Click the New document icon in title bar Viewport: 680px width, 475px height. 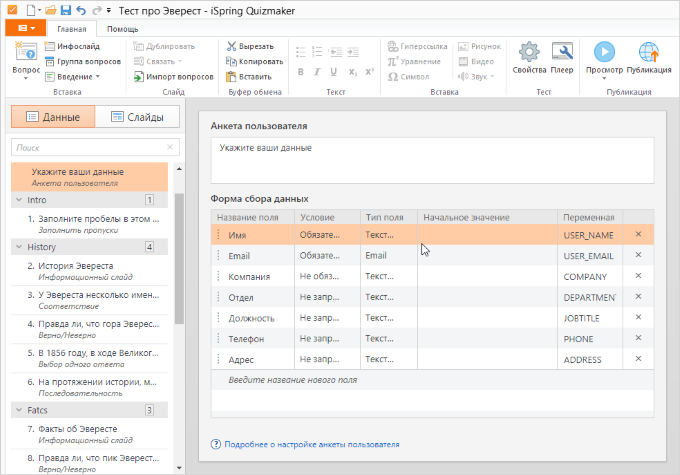(x=31, y=10)
